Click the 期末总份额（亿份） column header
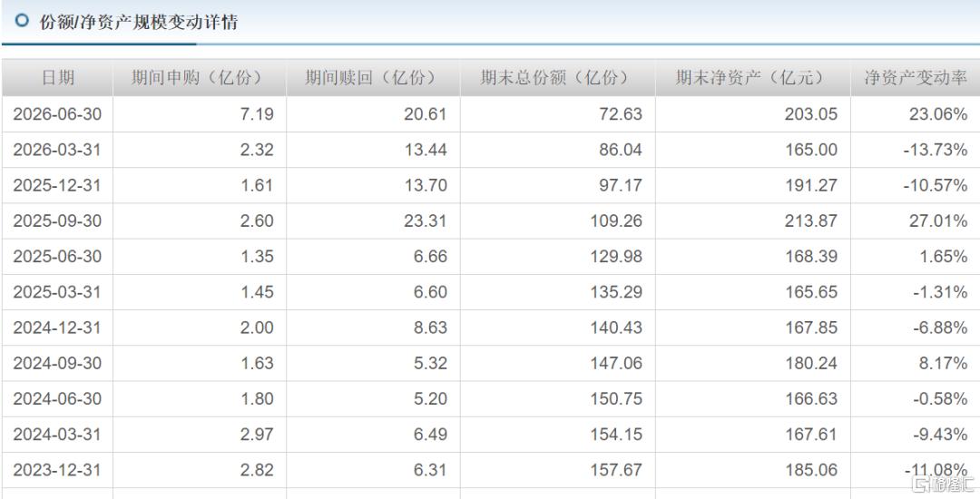 [x=557, y=77]
